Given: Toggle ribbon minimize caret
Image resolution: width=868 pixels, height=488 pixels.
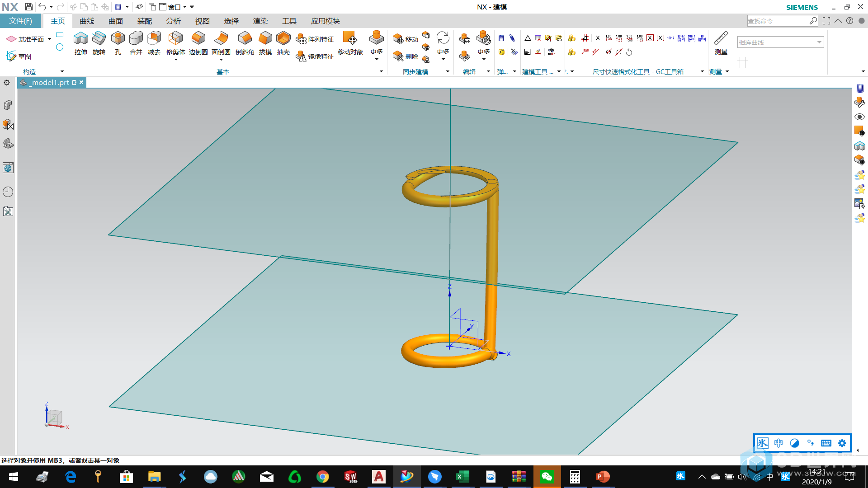Looking at the screenshot, I should 838,21.
